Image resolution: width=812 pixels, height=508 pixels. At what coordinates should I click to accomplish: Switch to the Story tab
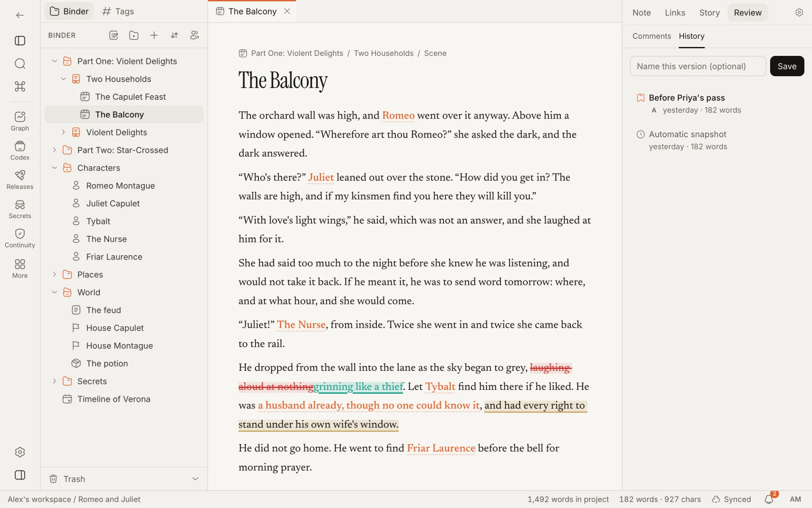710,13
